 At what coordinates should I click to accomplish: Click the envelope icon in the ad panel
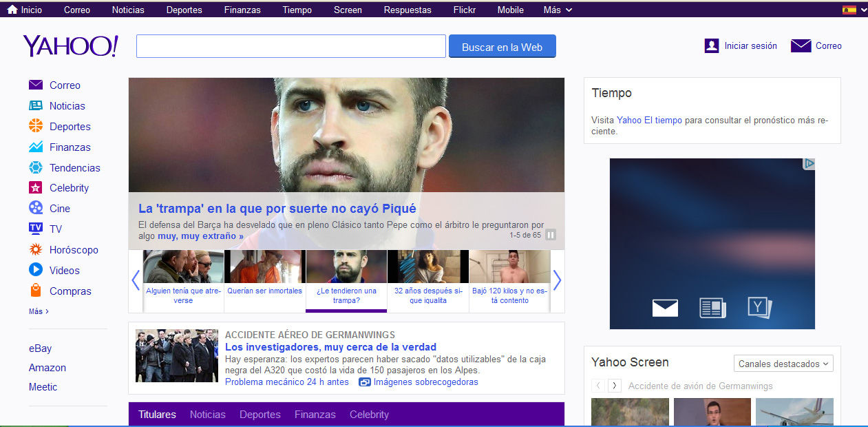665,308
